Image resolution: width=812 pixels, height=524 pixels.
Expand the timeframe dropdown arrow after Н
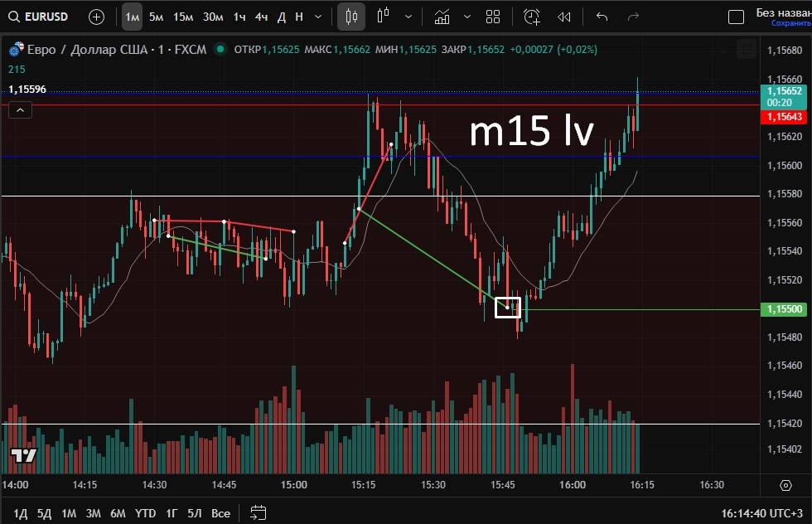coord(318,17)
